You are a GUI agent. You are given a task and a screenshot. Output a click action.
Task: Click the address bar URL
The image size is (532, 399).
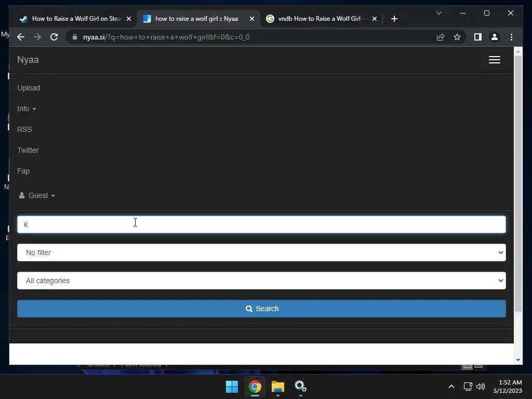(166, 37)
